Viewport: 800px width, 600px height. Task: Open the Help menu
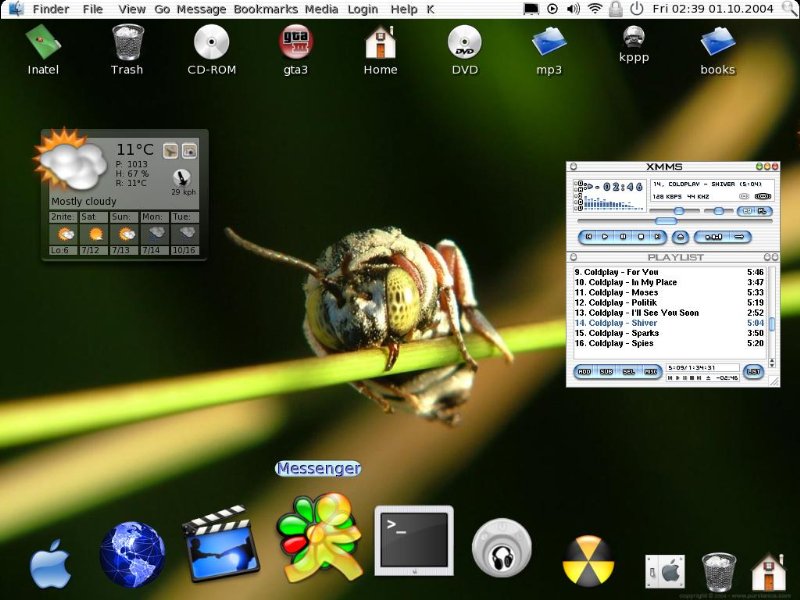[x=404, y=9]
